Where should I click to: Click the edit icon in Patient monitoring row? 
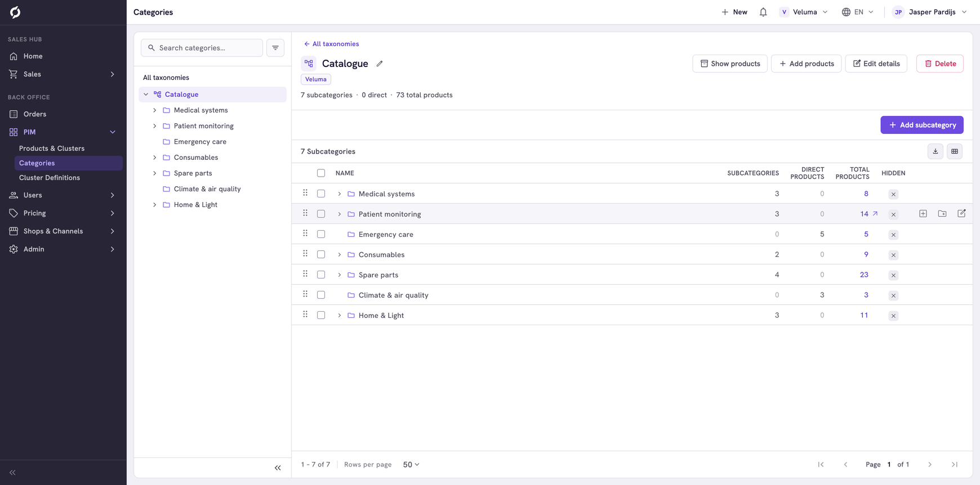tap(961, 214)
